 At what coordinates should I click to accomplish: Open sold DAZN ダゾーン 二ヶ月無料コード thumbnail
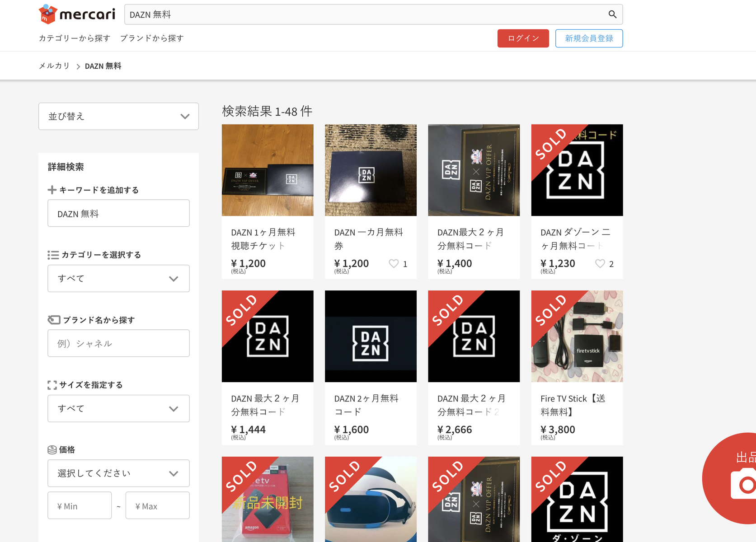577,170
